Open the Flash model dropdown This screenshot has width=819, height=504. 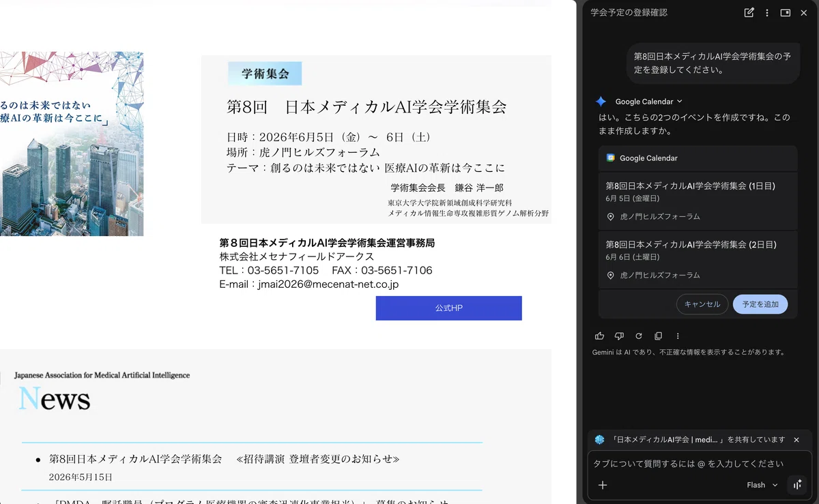(762, 485)
